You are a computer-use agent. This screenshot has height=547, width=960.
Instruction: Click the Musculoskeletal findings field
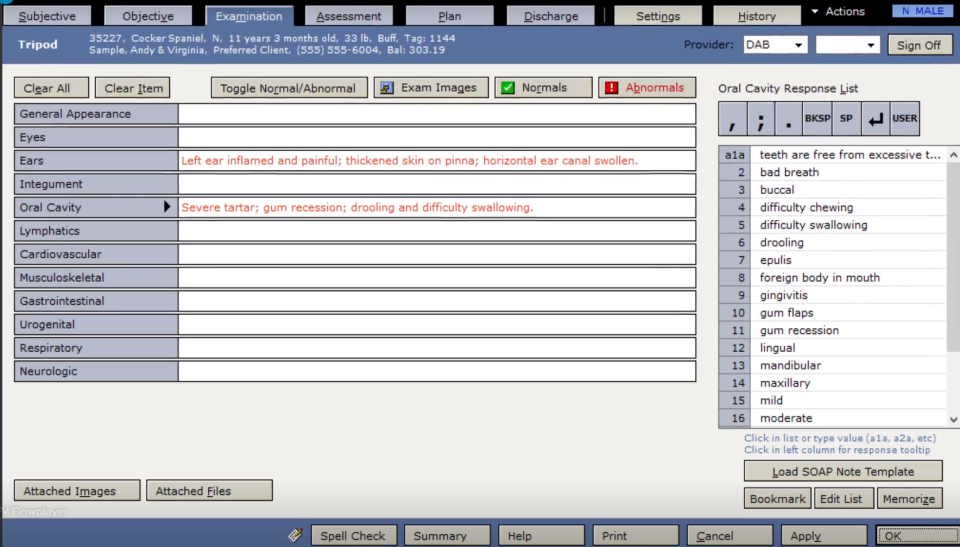point(437,277)
